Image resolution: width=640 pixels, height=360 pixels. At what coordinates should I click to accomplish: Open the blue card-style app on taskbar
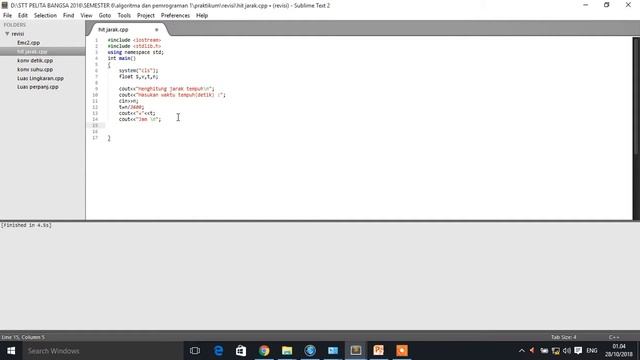[333, 351]
